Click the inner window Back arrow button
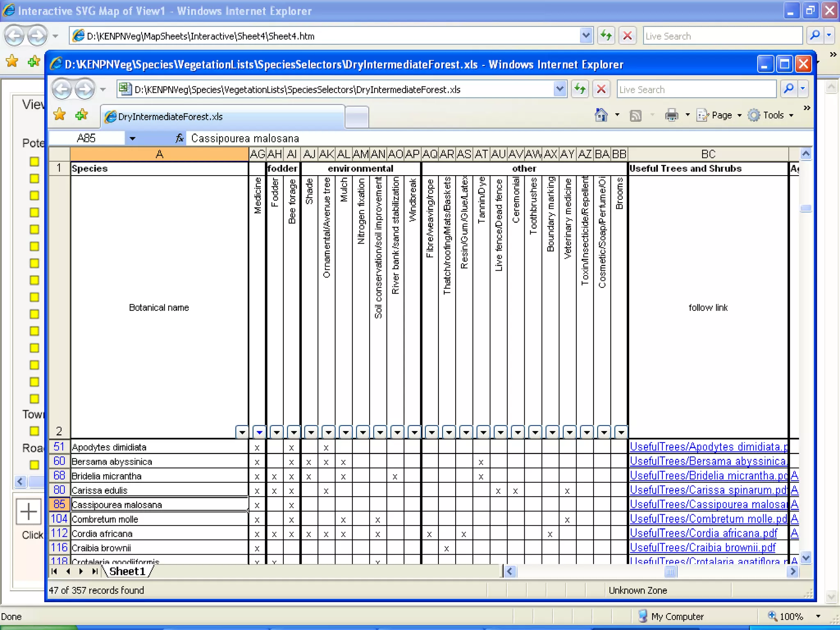The height and width of the screenshot is (630, 840). (62, 89)
